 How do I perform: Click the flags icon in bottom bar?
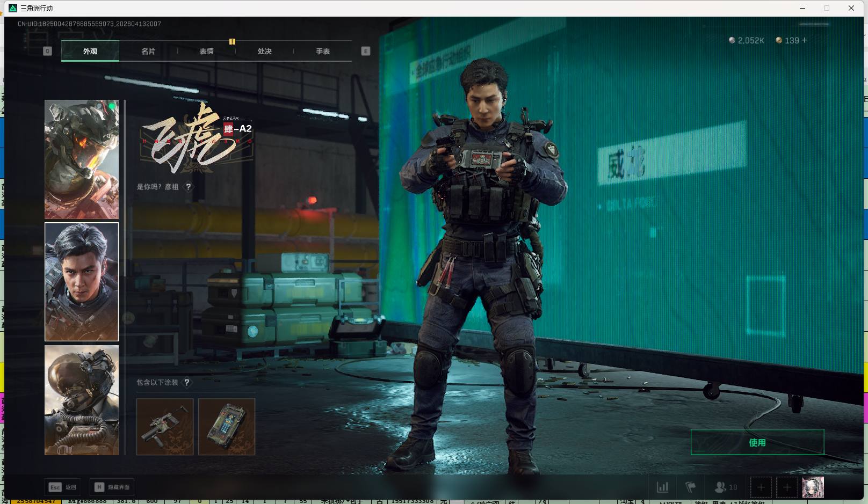pos(691,487)
